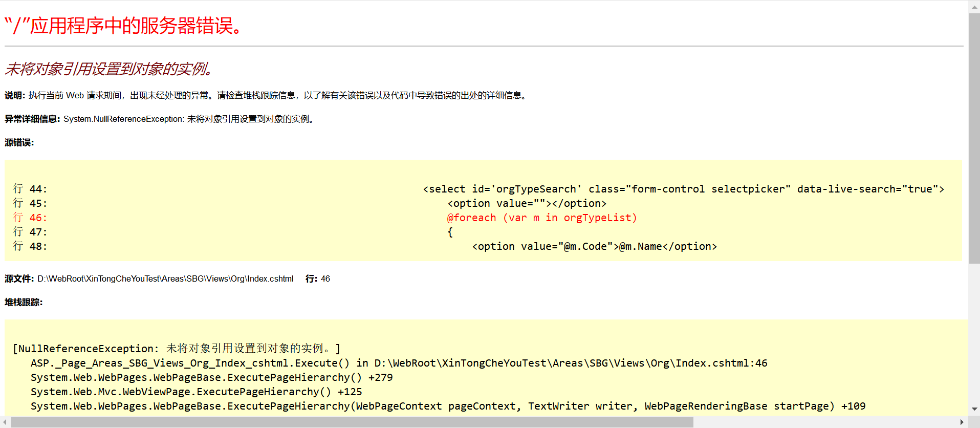Viewport: 980px width, 428px height.
Task: Click the empty horizontal scrollbar track right of thumb
Action: (x=824, y=422)
